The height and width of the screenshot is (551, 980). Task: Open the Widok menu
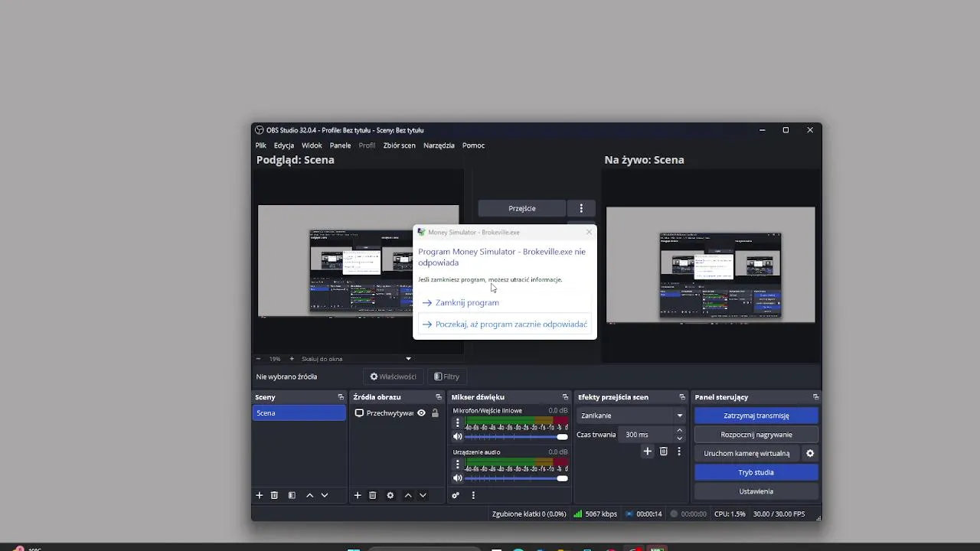312,145
